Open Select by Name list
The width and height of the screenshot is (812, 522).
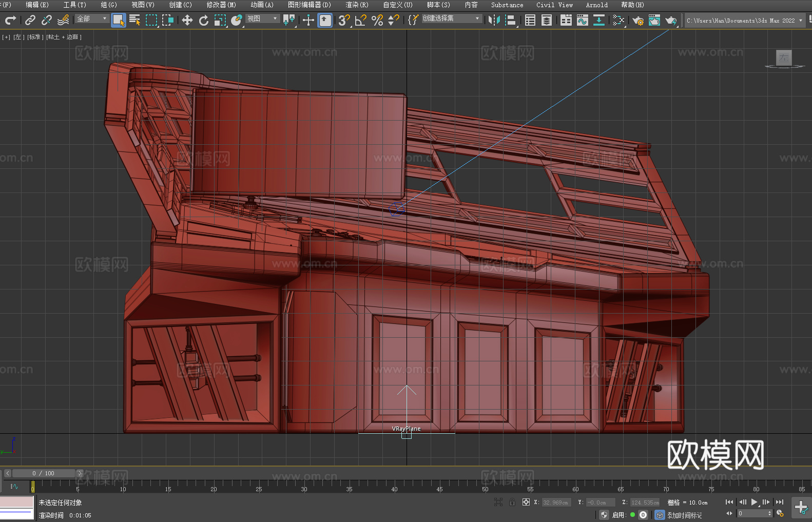pos(135,20)
